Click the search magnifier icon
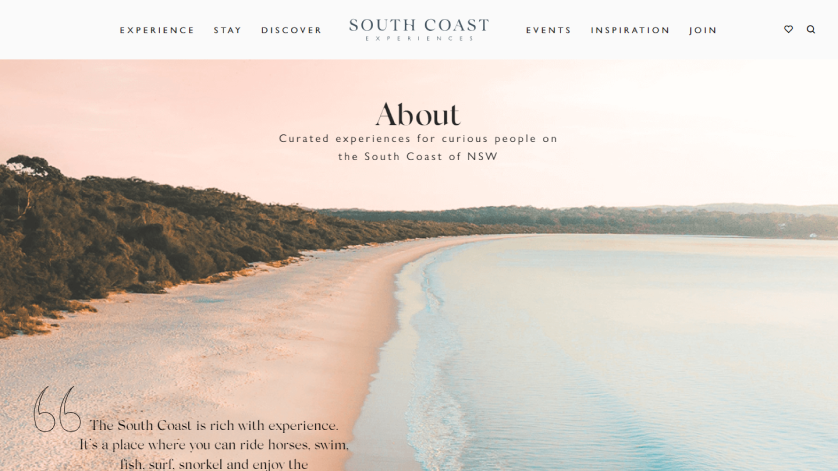 (x=811, y=29)
